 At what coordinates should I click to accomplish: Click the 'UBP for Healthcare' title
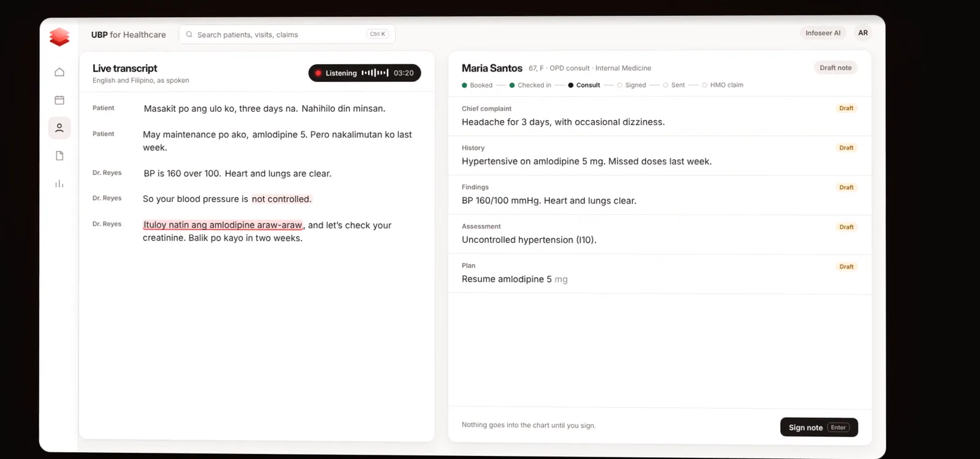[x=129, y=35]
